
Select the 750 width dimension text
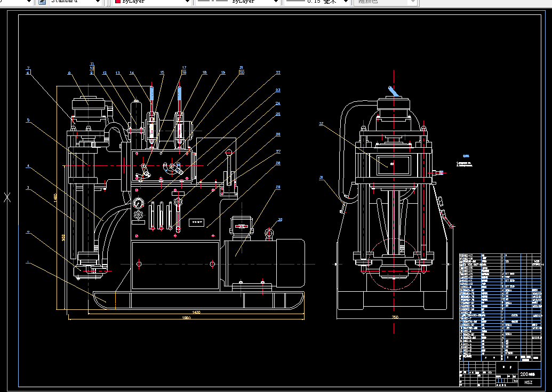click(395, 317)
